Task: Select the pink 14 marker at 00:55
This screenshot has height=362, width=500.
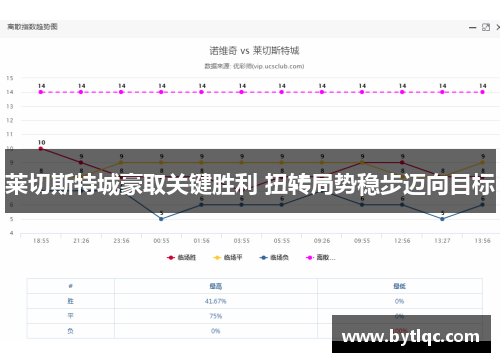Action: pyautogui.click(x=161, y=92)
